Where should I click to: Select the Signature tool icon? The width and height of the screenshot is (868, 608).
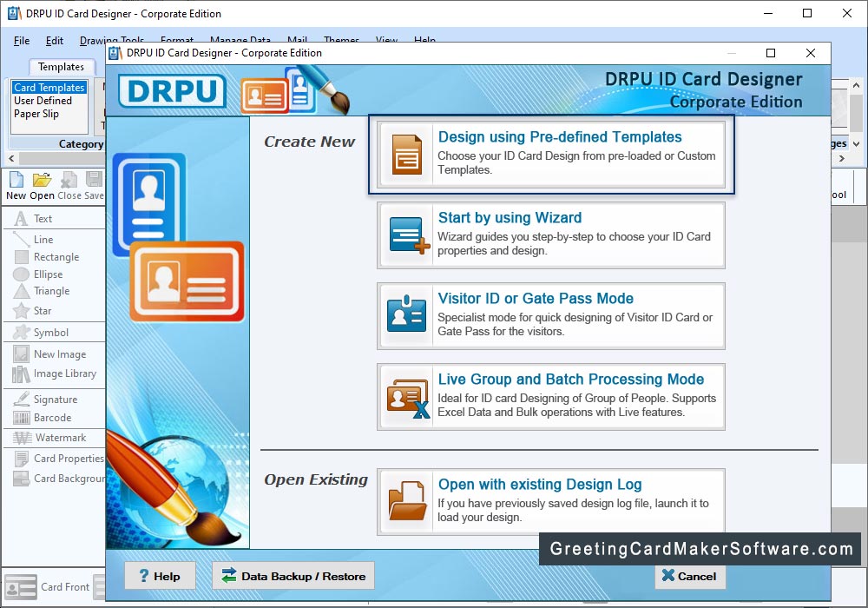click(x=21, y=400)
